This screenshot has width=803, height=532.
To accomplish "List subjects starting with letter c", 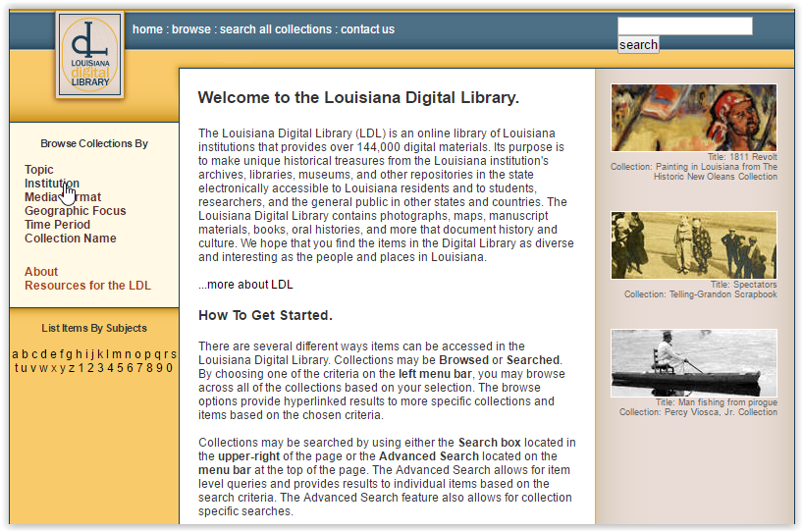I will [34, 354].
